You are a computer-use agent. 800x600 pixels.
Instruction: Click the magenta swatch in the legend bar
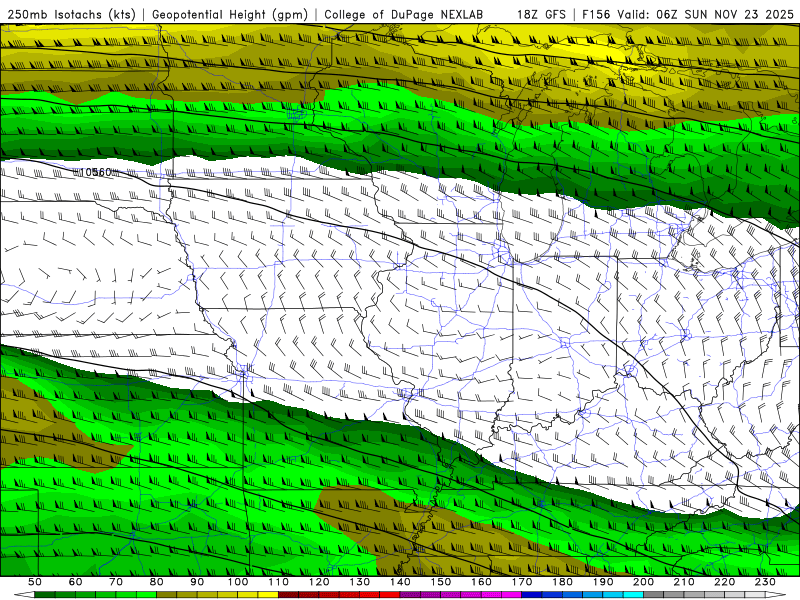click(511, 594)
